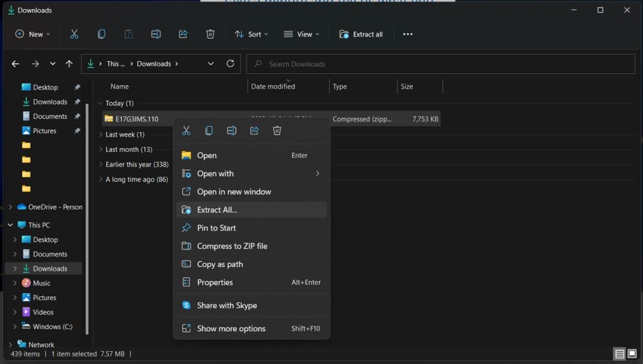Click the Rename icon in the top toolbar
Image resolution: width=643 pixels, height=364 pixels.
coord(156,34)
